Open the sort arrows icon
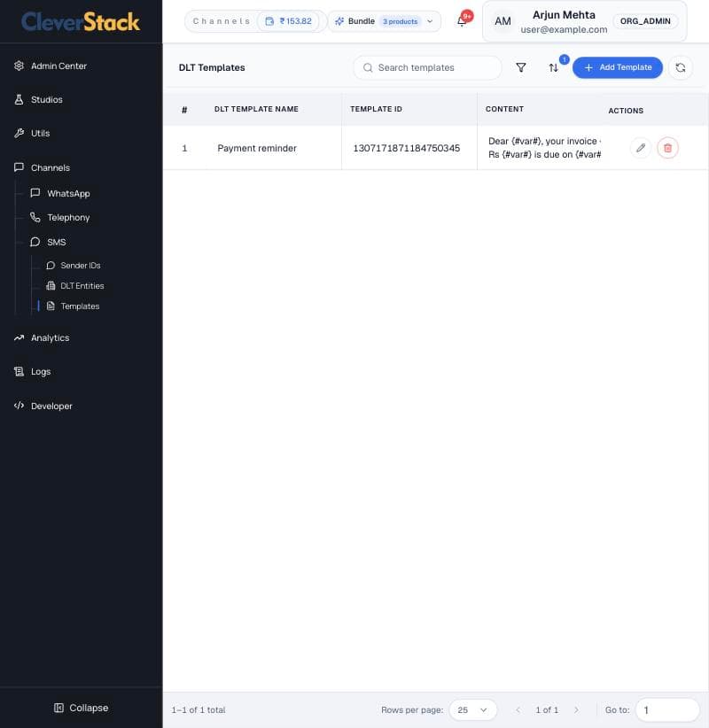This screenshot has width=709, height=728. [553, 68]
